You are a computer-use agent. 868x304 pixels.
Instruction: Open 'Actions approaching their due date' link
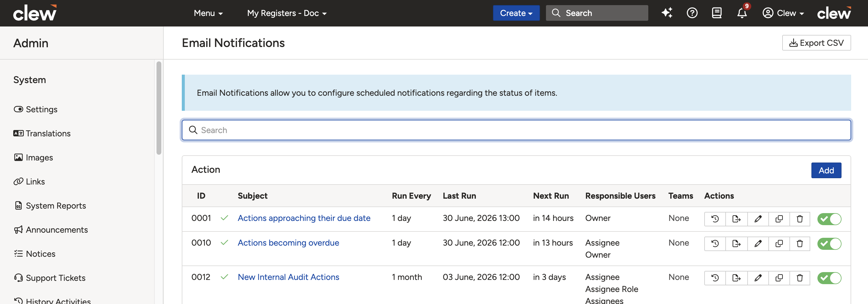(304, 218)
